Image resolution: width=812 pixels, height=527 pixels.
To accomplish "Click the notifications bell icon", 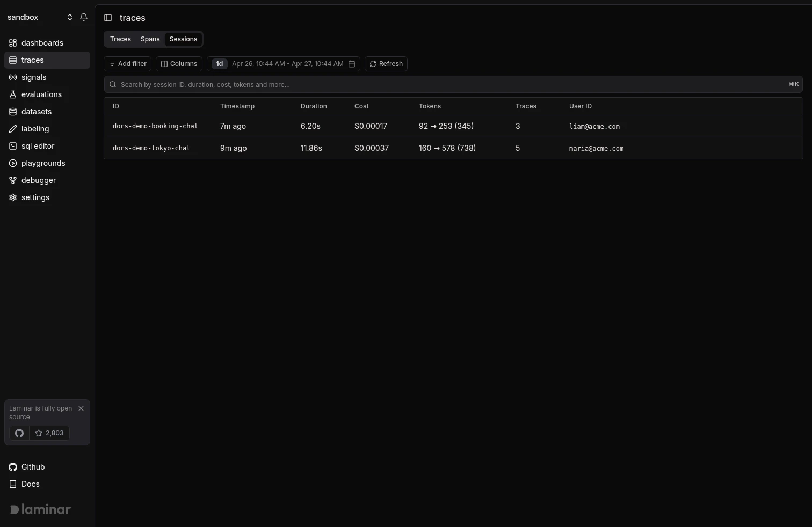I will (x=84, y=17).
